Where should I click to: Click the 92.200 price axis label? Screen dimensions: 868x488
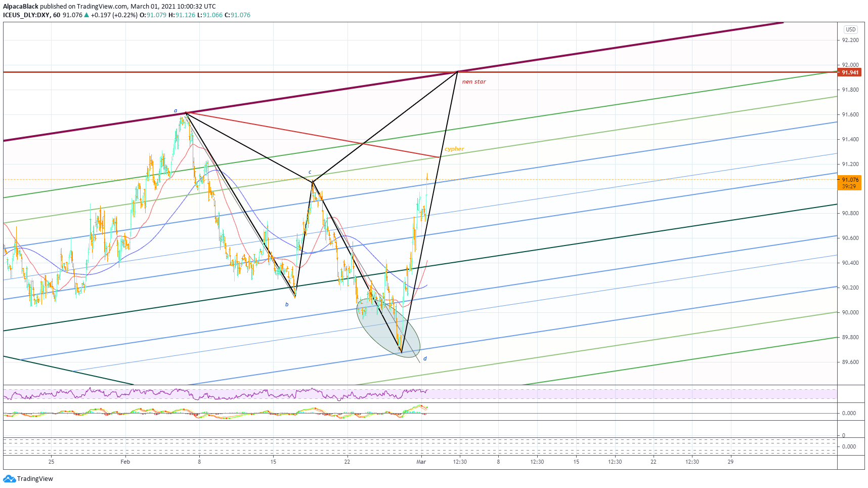[850, 40]
